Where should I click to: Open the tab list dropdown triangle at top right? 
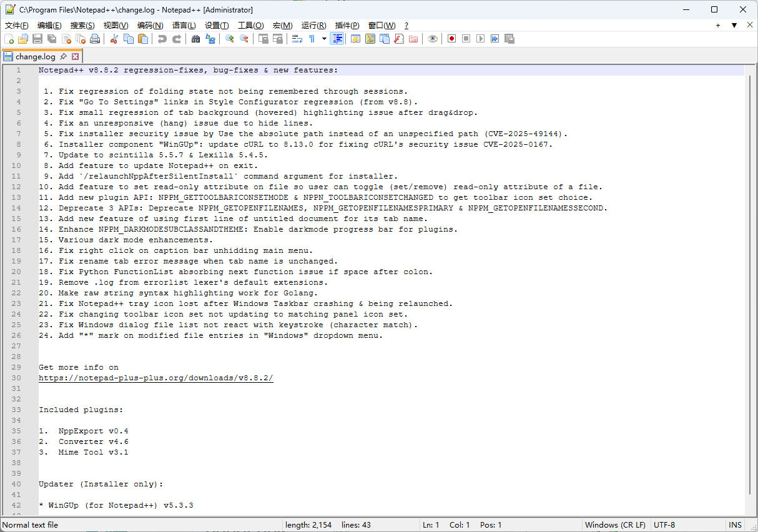[734, 26]
